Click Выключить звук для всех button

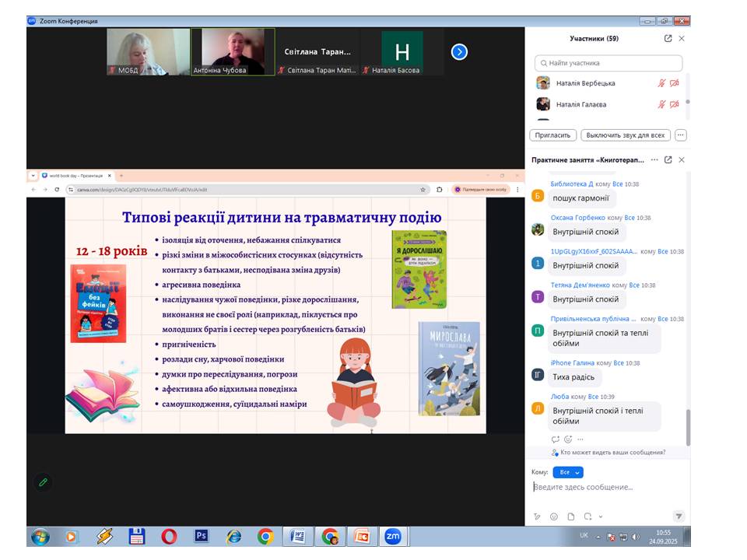[x=626, y=135]
